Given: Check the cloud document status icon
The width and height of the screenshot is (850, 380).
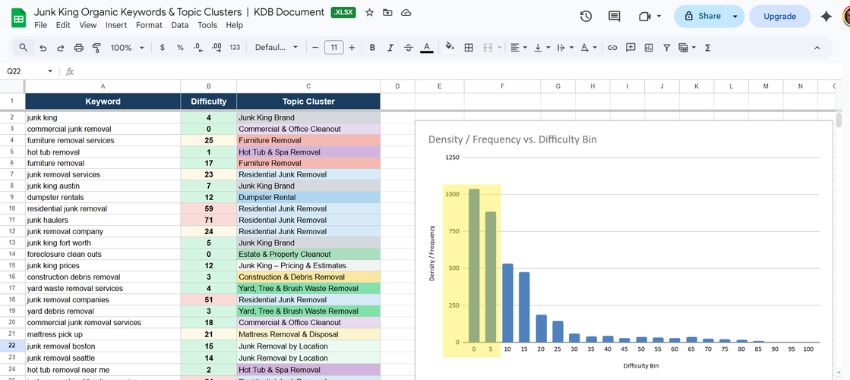Looking at the screenshot, I should 405,12.
